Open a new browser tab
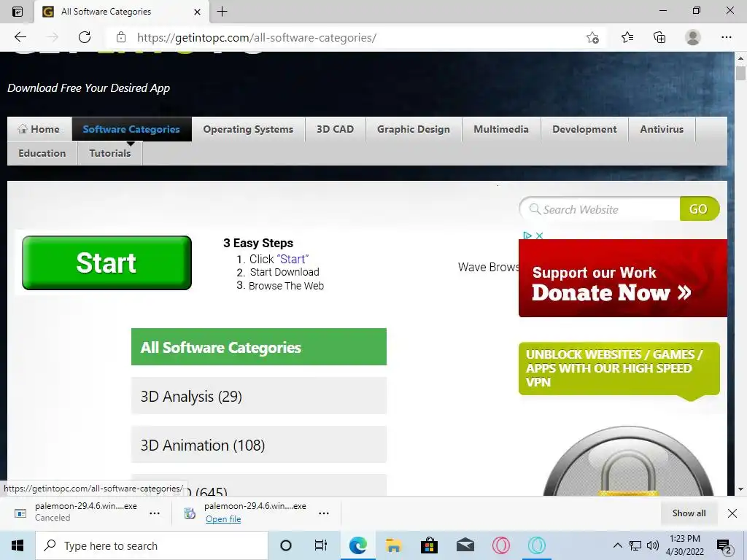 pos(222,12)
